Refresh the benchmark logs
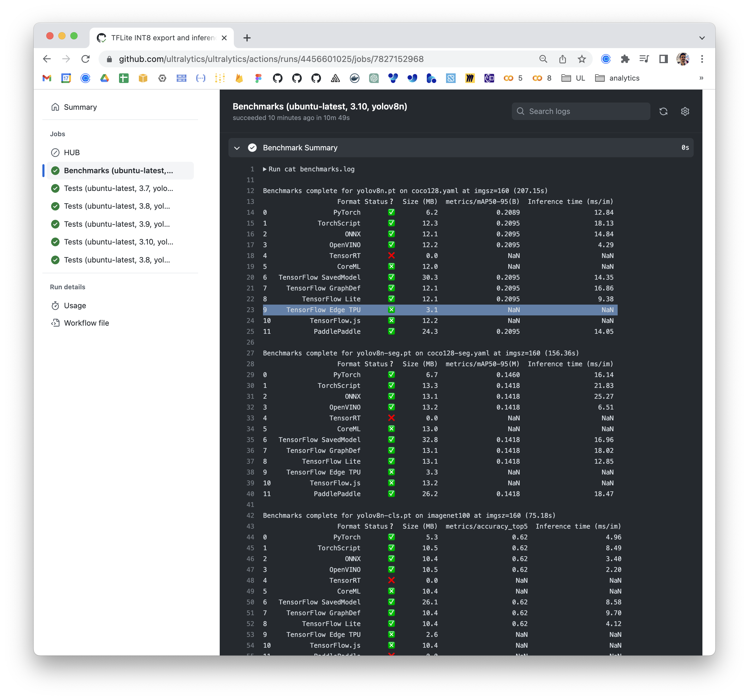 [x=663, y=111]
